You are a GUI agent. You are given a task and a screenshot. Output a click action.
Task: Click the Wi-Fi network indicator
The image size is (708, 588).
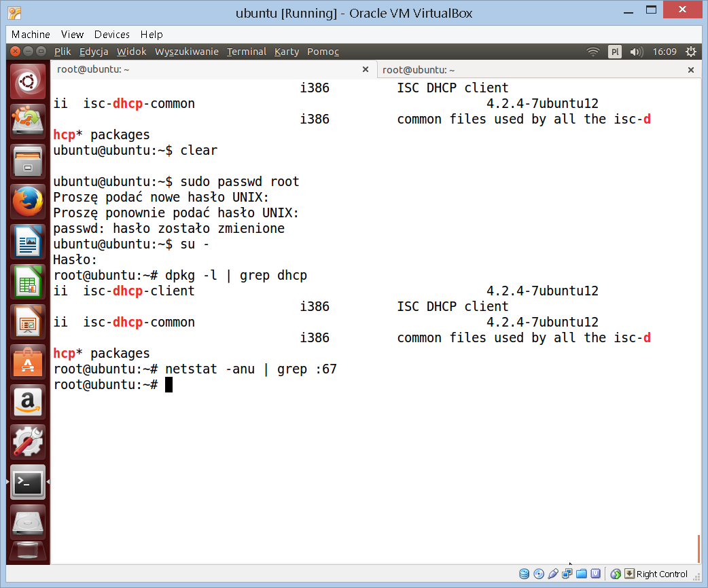tap(593, 52)
